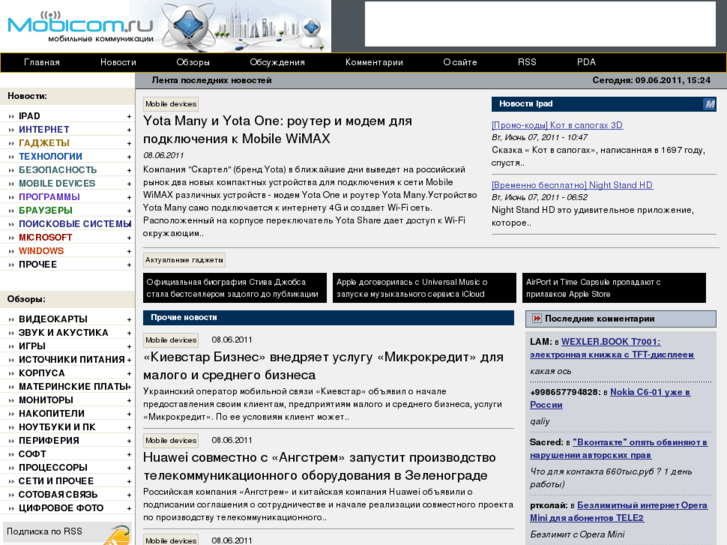Select Комментарии in the top menu

[374, 62]
